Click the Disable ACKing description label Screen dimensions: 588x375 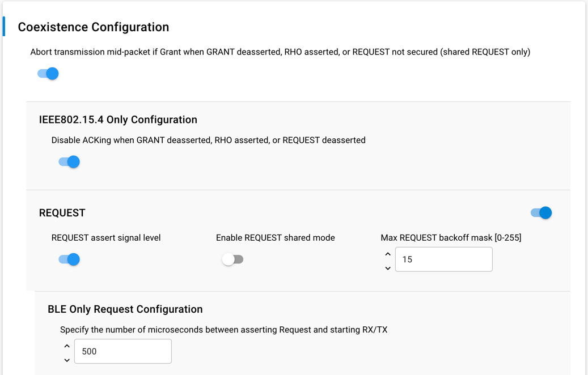pyautogui.click(x=208, y=140)
